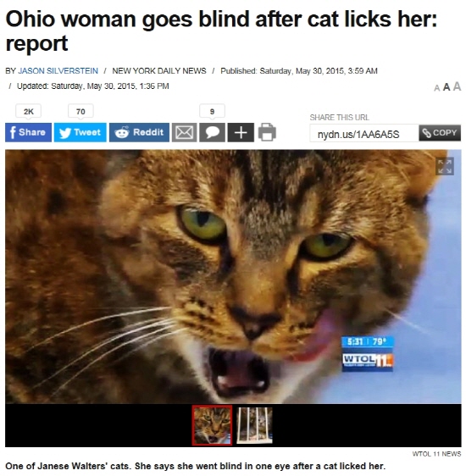The image size is (466, 476).
Task: Share the article on Facebook
Action: (28, 132)
